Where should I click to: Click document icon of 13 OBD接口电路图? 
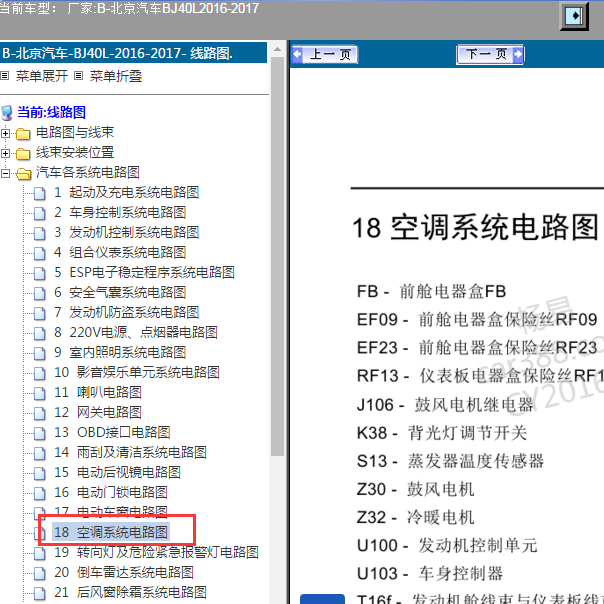(39, 434)
